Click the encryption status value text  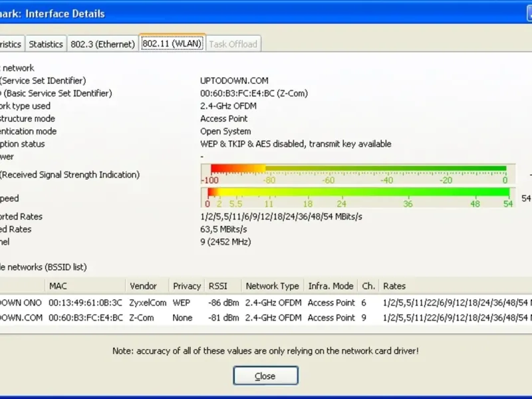[295, 144]
